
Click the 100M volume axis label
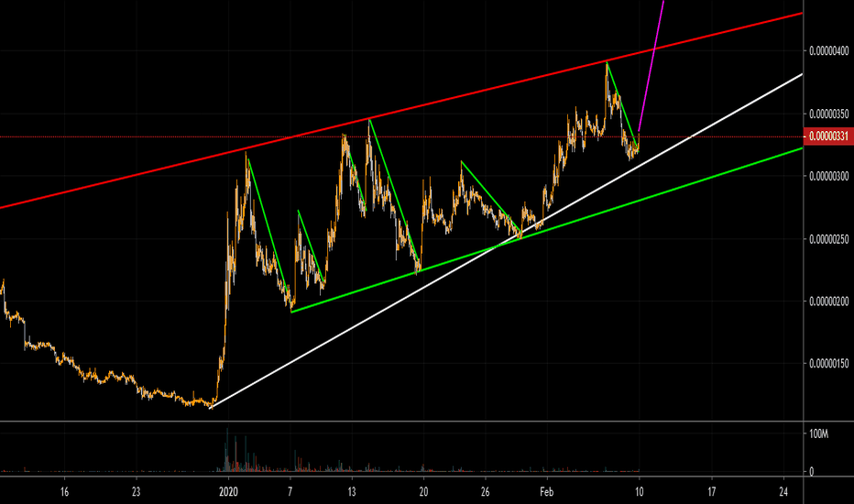click(x=818, y=434)
